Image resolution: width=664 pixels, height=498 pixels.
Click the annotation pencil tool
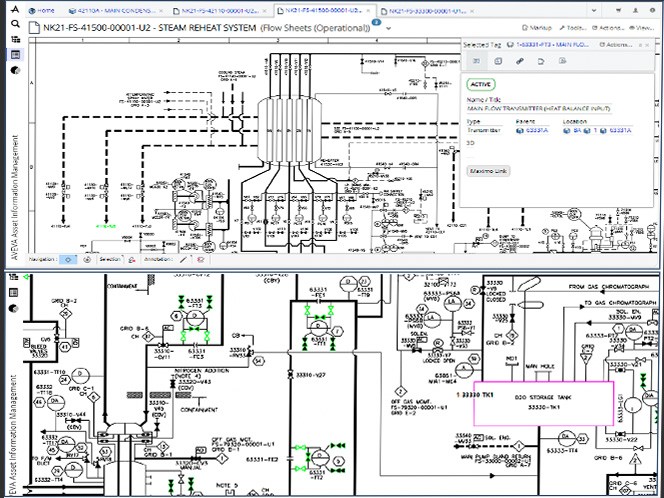[182, 259]
